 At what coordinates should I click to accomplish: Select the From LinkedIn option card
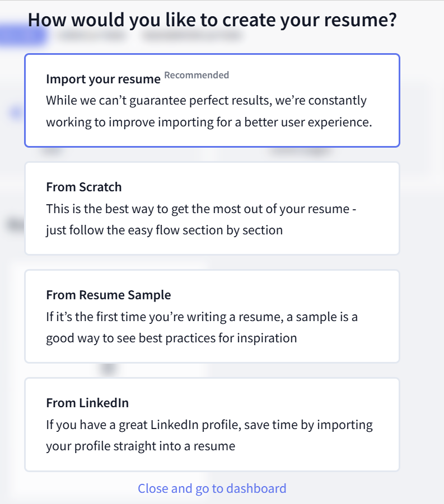click(x=212, y=424)
